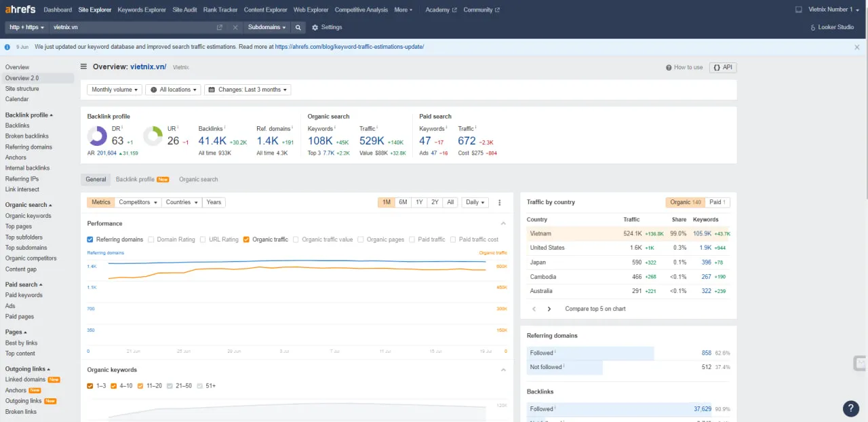Uncheck the Referring domains checkbox
The image size is (868, 422).
(x=90, y=239)
